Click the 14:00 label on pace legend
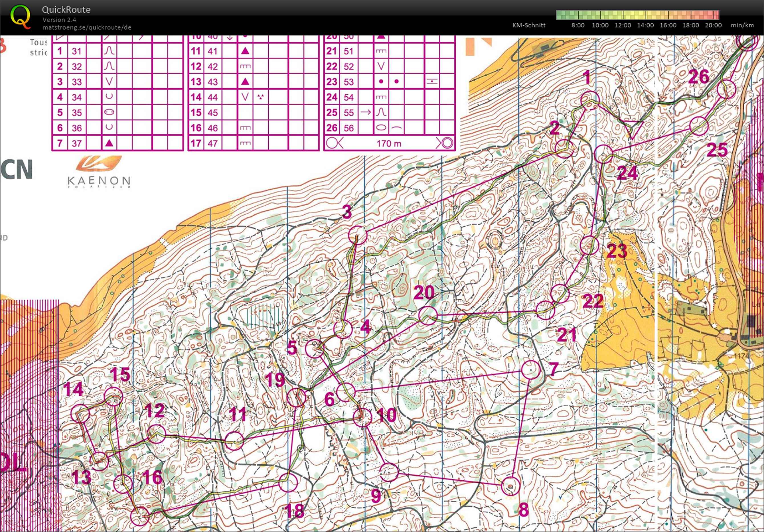This screenshot has width=764, height=532. [645, 25]
